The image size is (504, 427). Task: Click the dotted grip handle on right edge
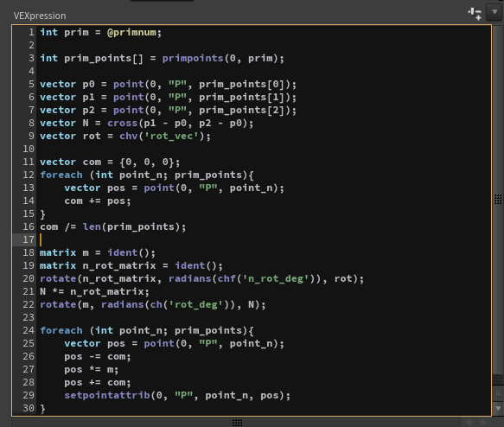(x=498, y=199)
